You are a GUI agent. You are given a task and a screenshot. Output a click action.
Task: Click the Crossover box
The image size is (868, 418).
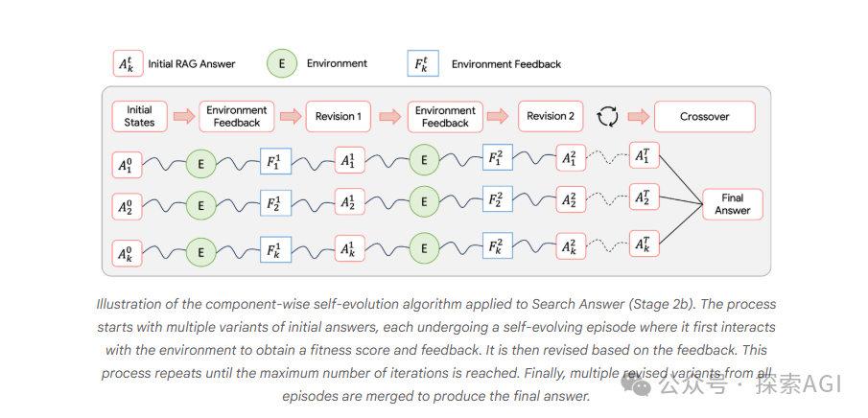704,116
